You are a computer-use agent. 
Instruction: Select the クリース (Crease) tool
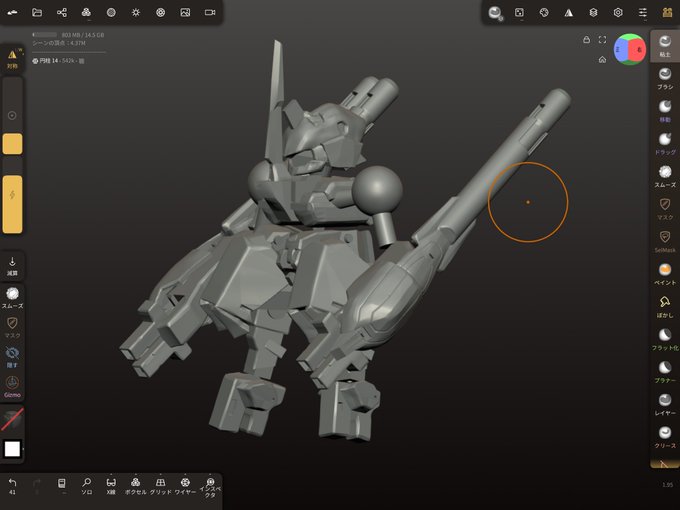(665, 437)
